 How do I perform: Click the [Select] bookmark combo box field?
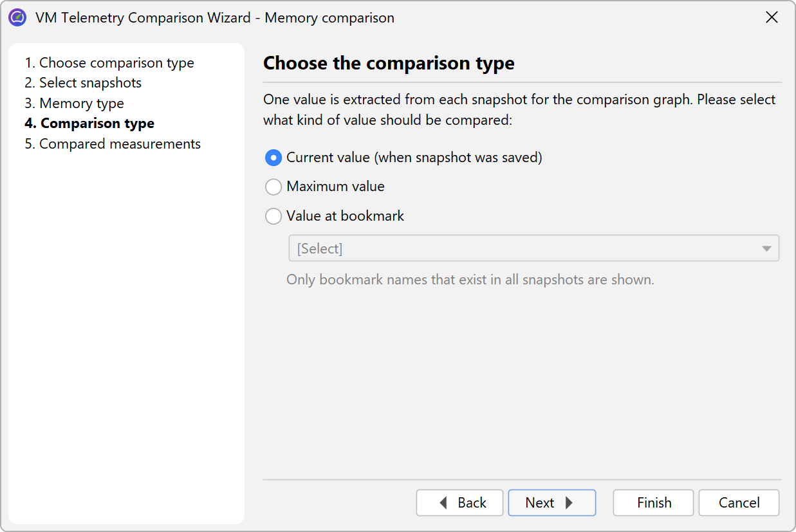pos(521,249)
